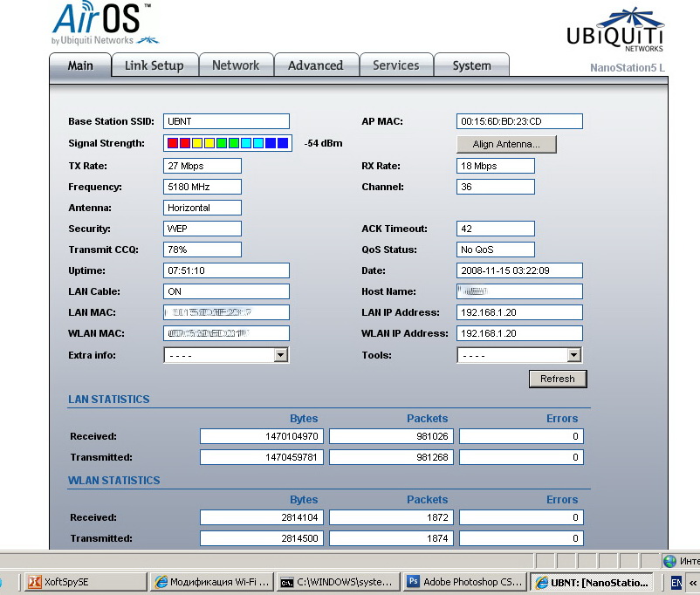Click the EN language indicator in taskbar
This screenshot has height=595, width=700.
(676, 582)
